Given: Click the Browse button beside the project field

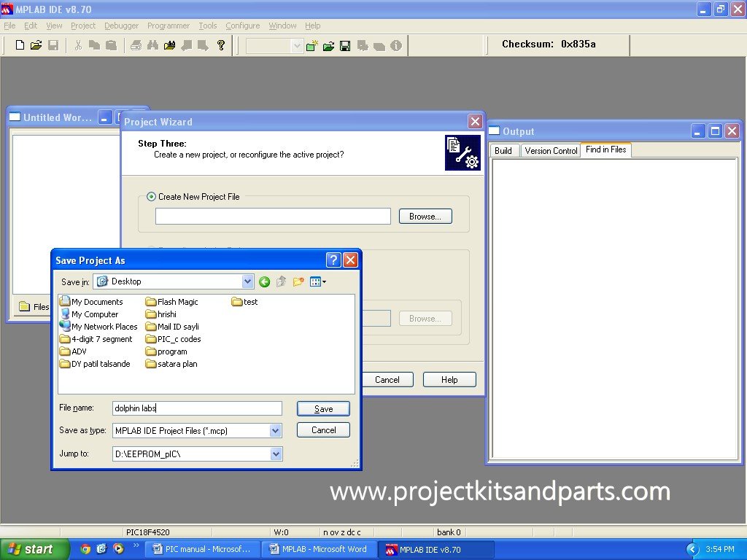Looking at the screenshot, I should tap(425, 217).
